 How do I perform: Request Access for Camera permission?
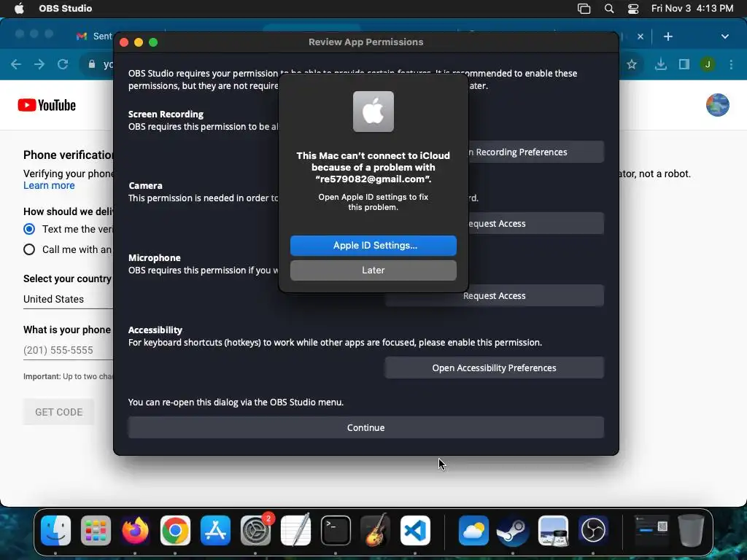tap(536, 223)
